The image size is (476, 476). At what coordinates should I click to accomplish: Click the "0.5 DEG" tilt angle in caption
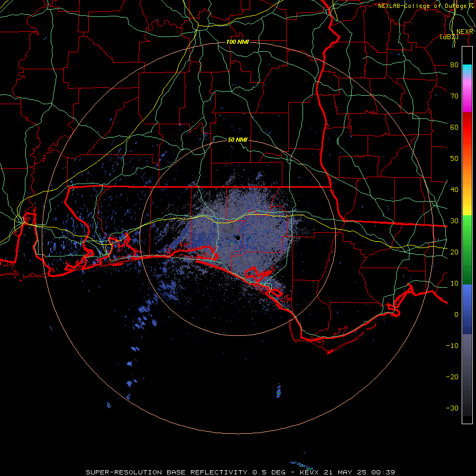click(269, 472)
